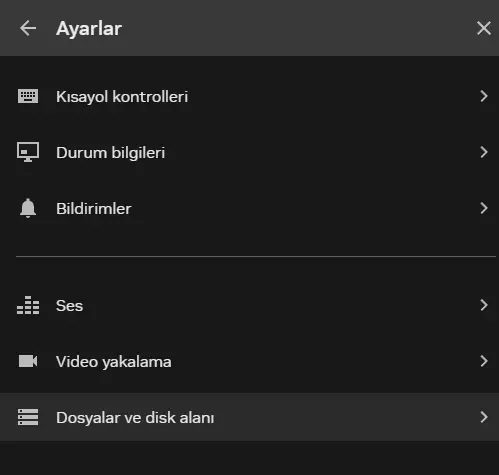Open the Ses settings label
Image resolution: width=499 pixels, height=475 pixels.
click(69, 306)
